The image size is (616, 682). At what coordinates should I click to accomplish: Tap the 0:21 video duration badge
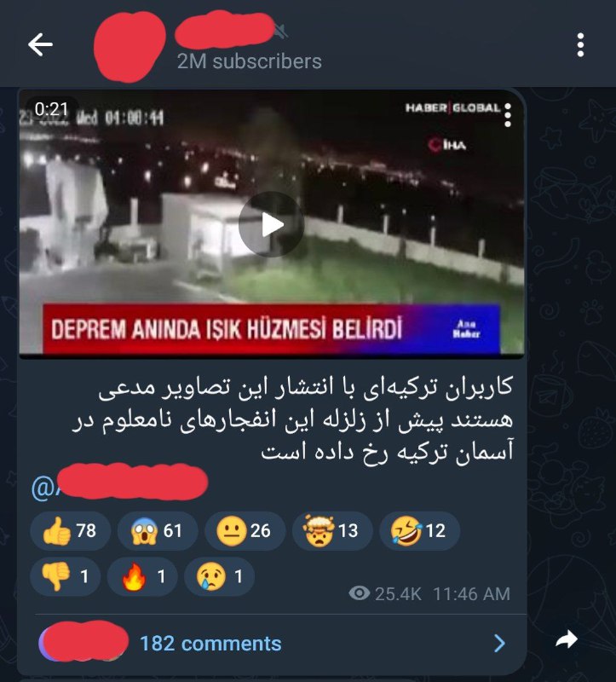coord(51,109)
